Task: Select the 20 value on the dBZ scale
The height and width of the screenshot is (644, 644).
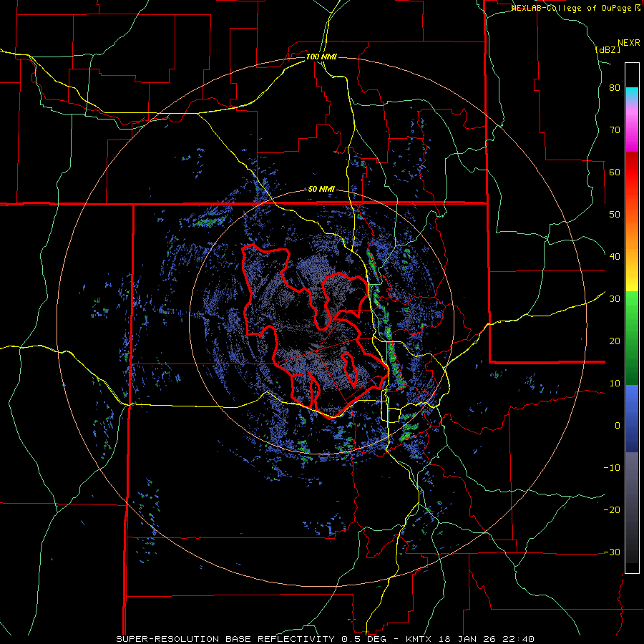Action: [615, 341]
